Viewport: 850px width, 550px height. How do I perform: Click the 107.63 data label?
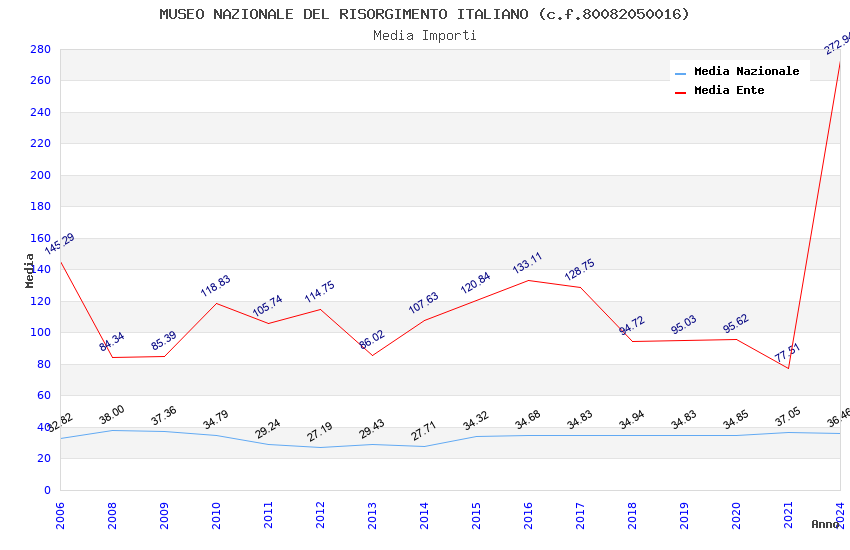point(423,303)
